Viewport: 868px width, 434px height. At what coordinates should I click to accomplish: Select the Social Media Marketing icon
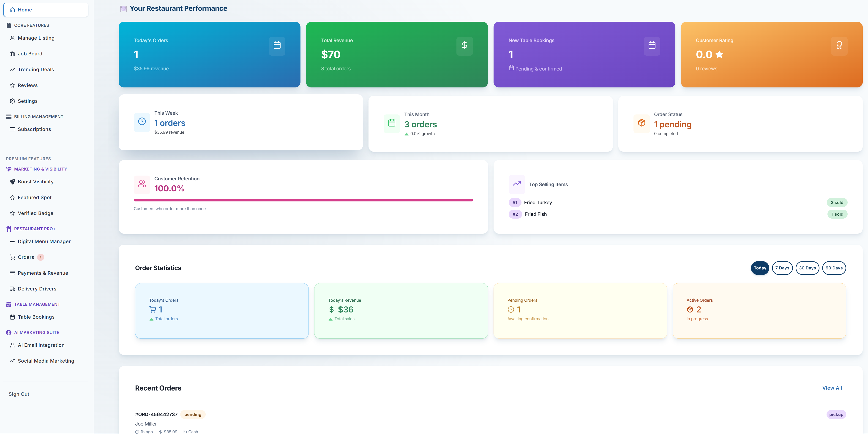coord(12,361)
